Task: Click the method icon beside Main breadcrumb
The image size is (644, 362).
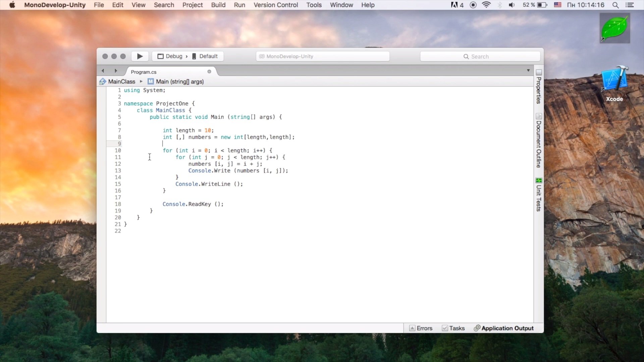Action: 151,81
